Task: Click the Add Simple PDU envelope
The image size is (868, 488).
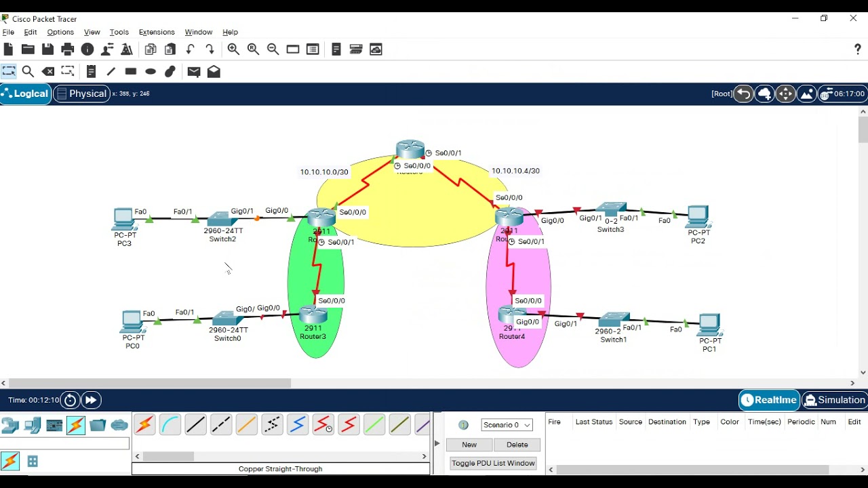Action: click(x=194, y=71)
